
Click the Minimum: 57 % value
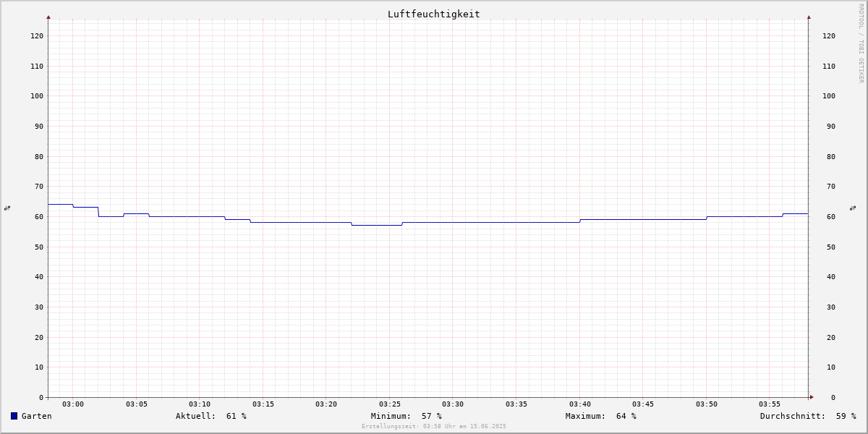click(x=407, y=416)
